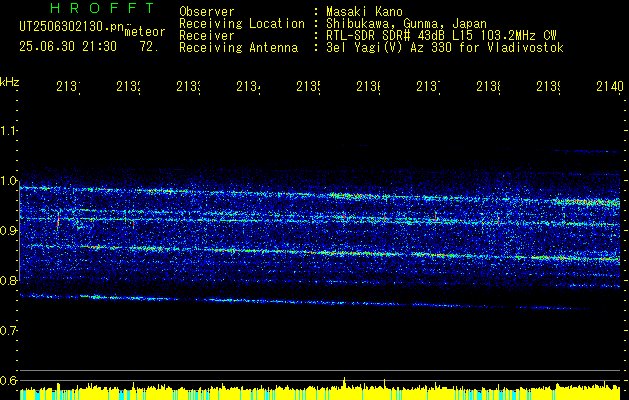Click the 2135 time axis marker
The height and width of the screenshot is (400, 629).
pyautogui.click(x=308, y=87)
